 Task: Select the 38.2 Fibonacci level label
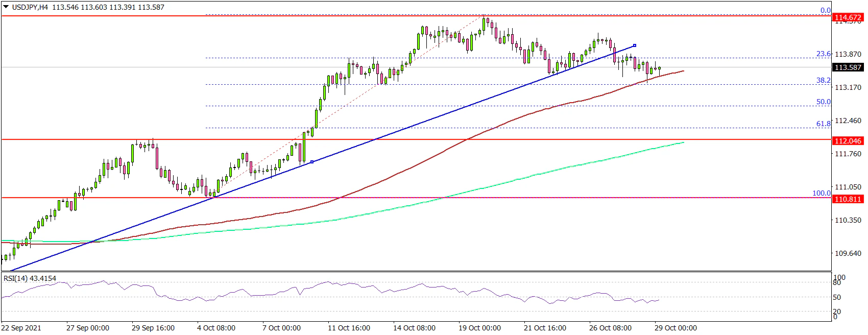(x=823, y=80)
